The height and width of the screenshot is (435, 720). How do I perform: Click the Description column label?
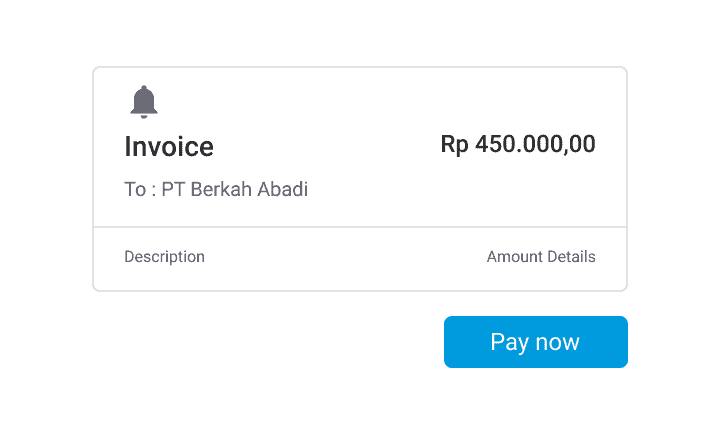click(x=164, y=256)
